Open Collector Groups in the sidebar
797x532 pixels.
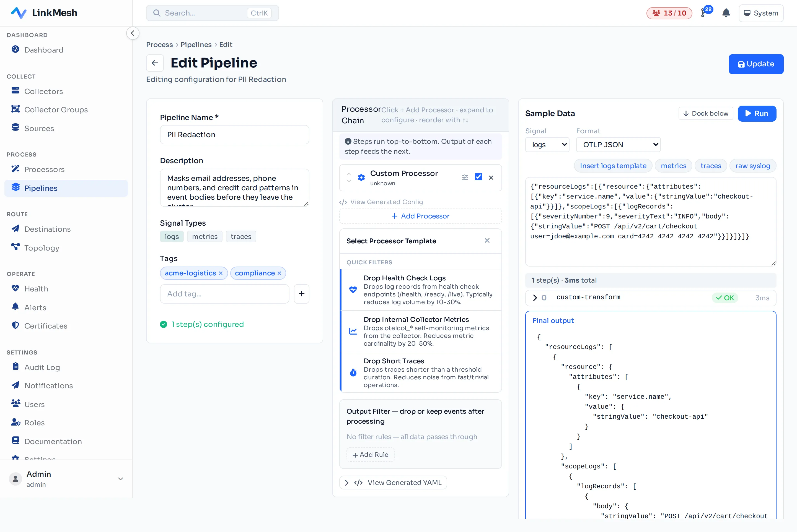pos(66,109)
